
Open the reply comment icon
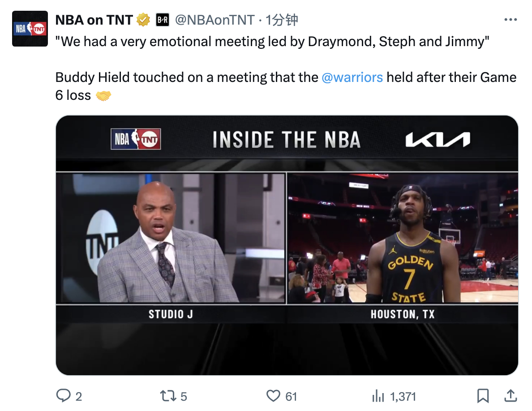(x=64, y=396)
